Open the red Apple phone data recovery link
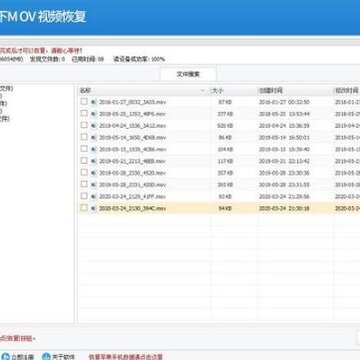This screenshot has height=360, width=360. pos(126,357)
